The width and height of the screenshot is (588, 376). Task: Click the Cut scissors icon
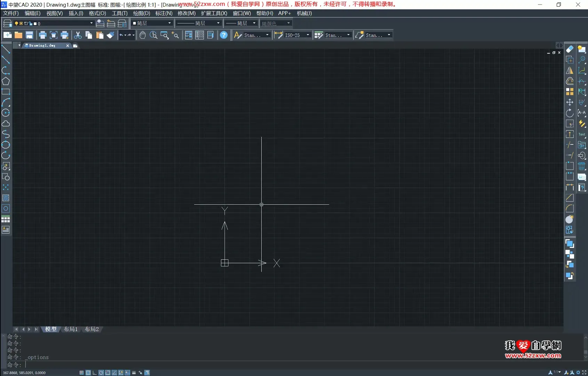click(x=78, y=35)
